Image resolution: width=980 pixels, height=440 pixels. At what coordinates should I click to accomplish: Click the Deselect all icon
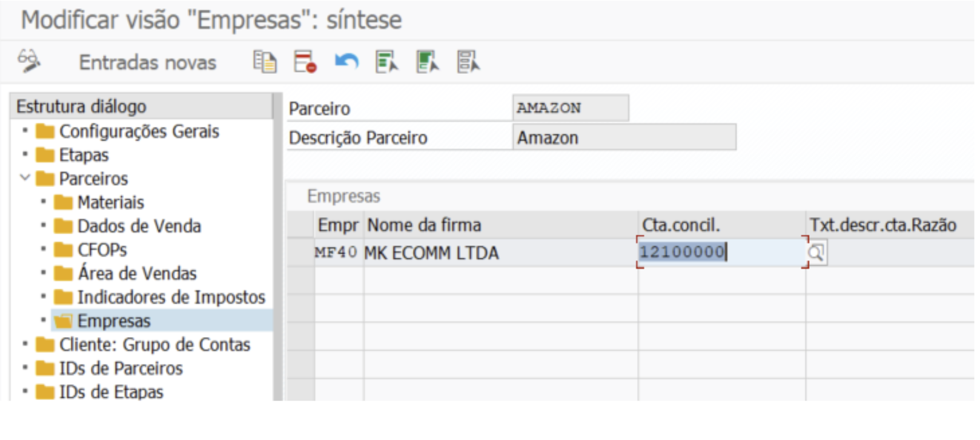(x=468, y=62)
